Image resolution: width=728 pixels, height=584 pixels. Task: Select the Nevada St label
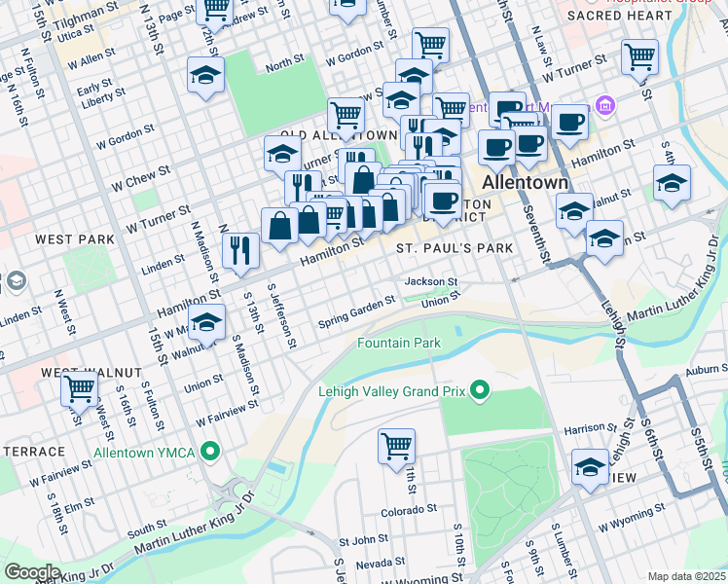381,564
